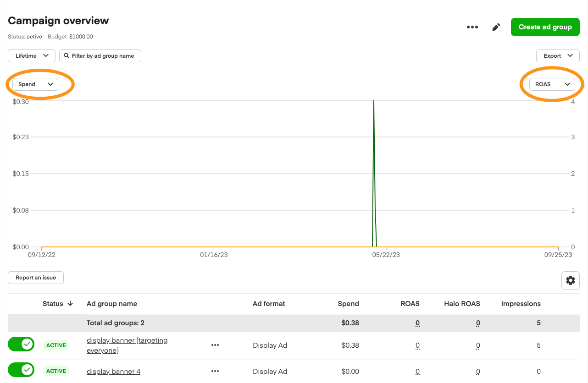Open the ROAS chart metric dropdown
This screenshot has height=383, width=588.
[x=553, y=84]
